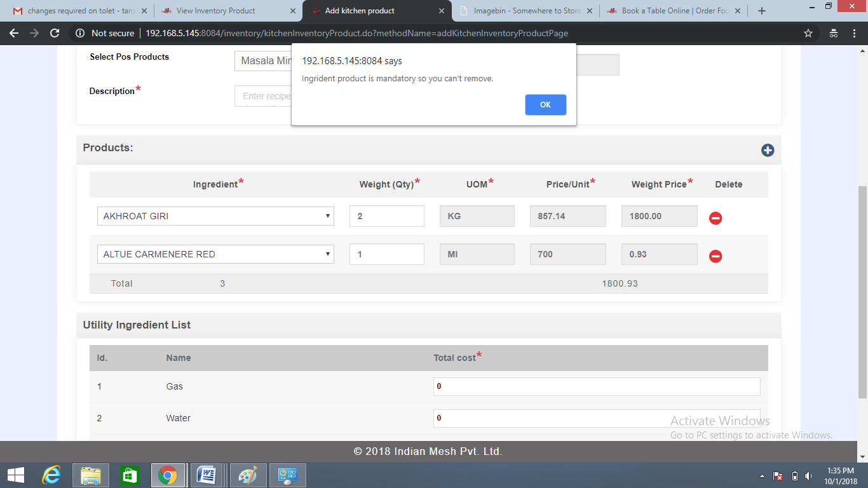This screenshot has width=868, height=488.
Task: Click the total value 1800.93
Action: pos(620,283)
